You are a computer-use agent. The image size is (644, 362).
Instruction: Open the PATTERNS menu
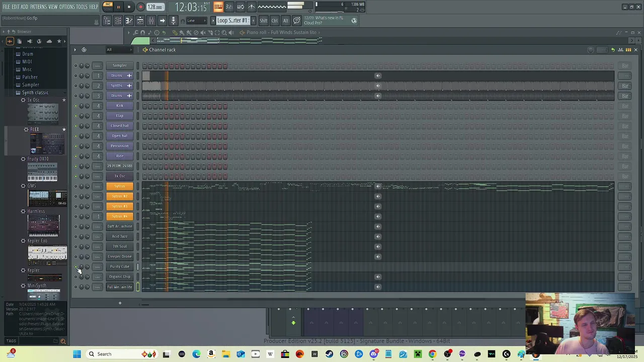click(38, 7)
